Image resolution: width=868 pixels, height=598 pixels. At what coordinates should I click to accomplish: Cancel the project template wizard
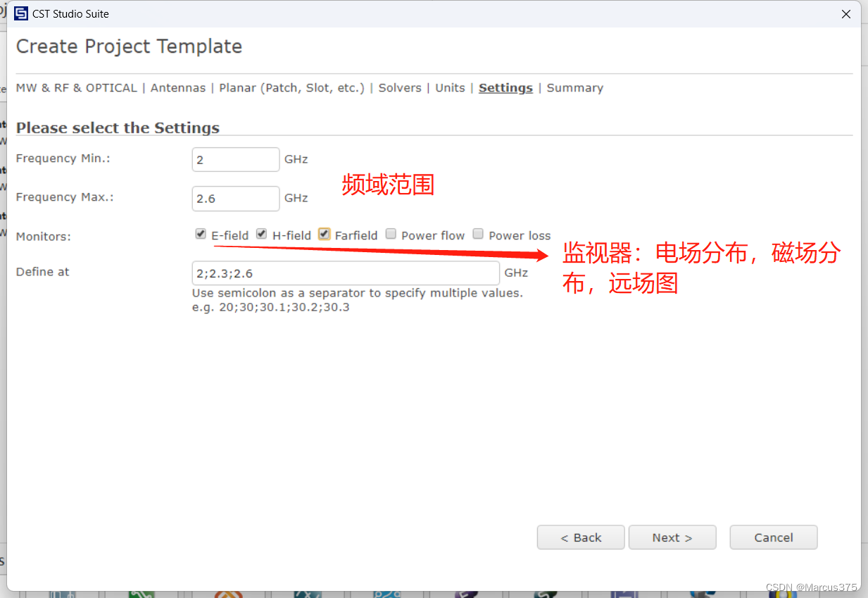pos(773,537)
